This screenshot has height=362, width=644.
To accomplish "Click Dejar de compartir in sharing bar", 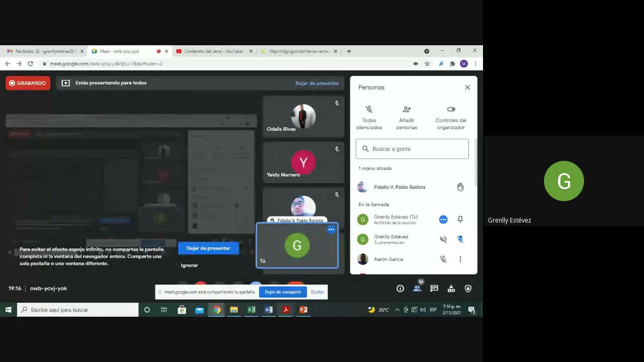I will click(x=283, y=292).
